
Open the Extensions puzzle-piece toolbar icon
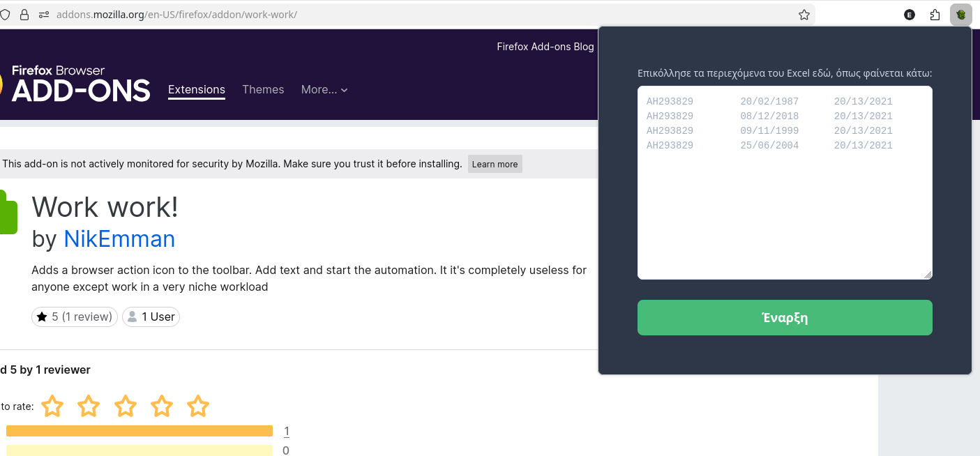935,15
